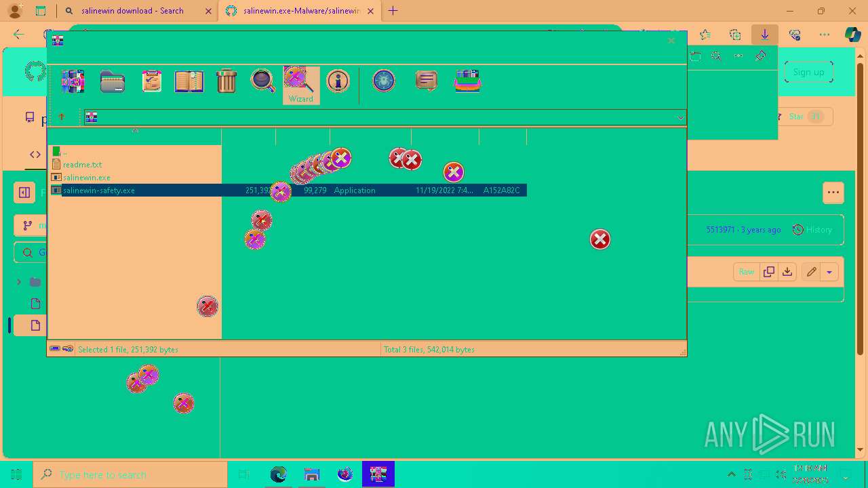Image resolution: width=868 pixels, height=488 pixels.
Task: Open Copilot sidebar icon in Edge
Action: click(853, 35)
